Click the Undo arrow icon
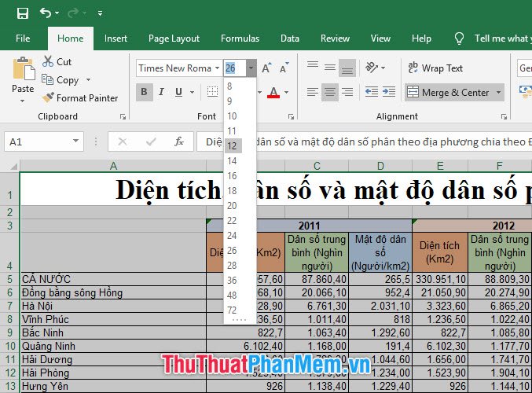This screenshot has height=393, width=532. click(x=45, y=13)
